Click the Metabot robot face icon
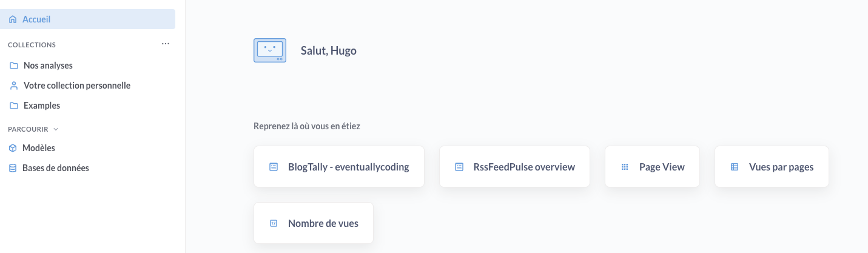868x253 pixels. (270, 50)
